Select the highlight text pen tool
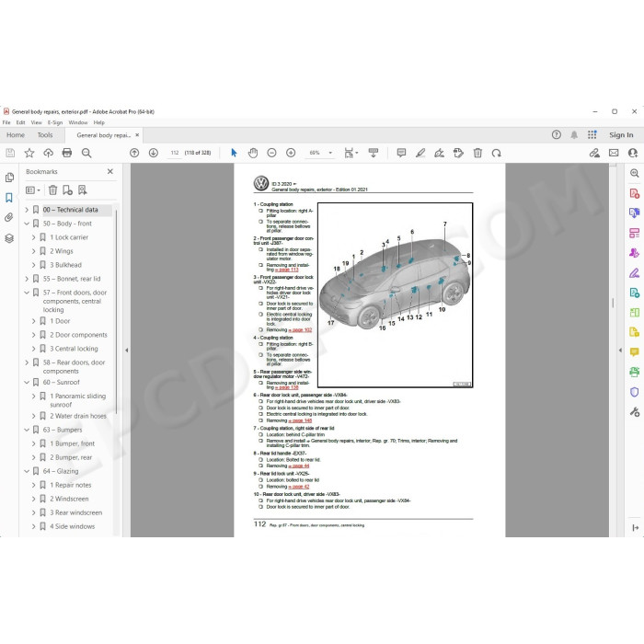Viewport: 644px width, 644px height. tap(420, 153)
